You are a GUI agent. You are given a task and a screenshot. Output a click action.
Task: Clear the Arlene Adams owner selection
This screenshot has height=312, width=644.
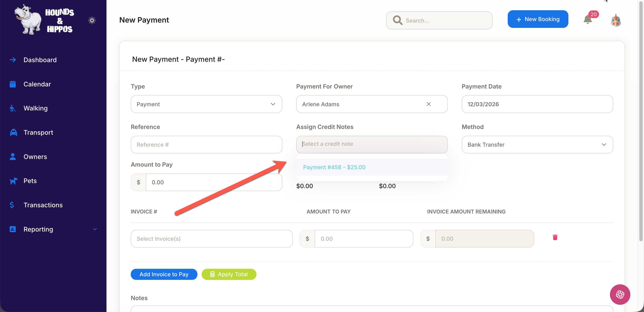[428, 104]
